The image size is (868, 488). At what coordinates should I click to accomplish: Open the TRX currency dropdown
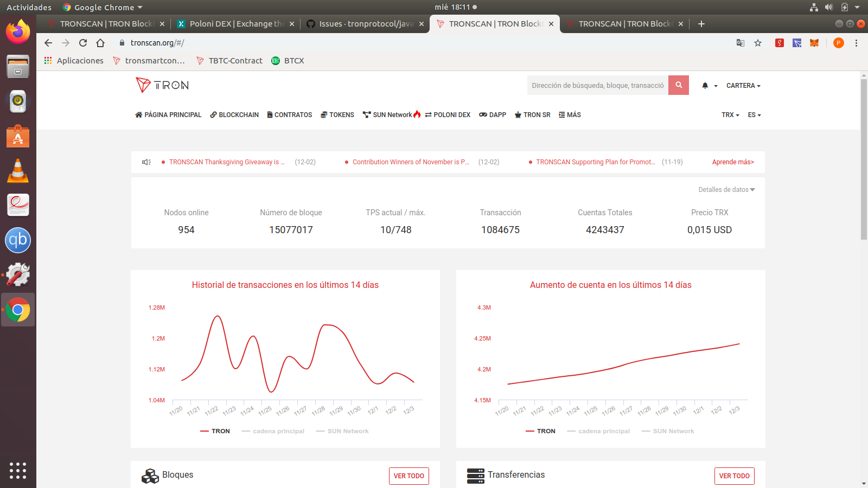(730, 114)
